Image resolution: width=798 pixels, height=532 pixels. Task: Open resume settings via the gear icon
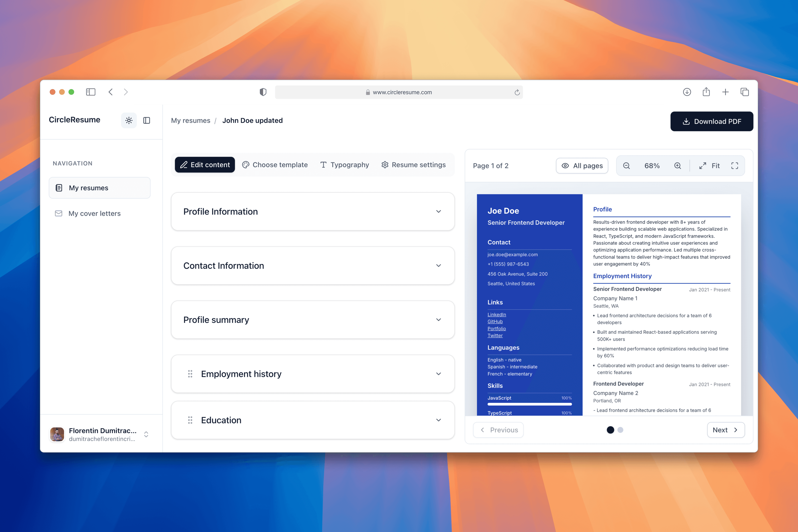pyautogui.click(x=385, y=165)
